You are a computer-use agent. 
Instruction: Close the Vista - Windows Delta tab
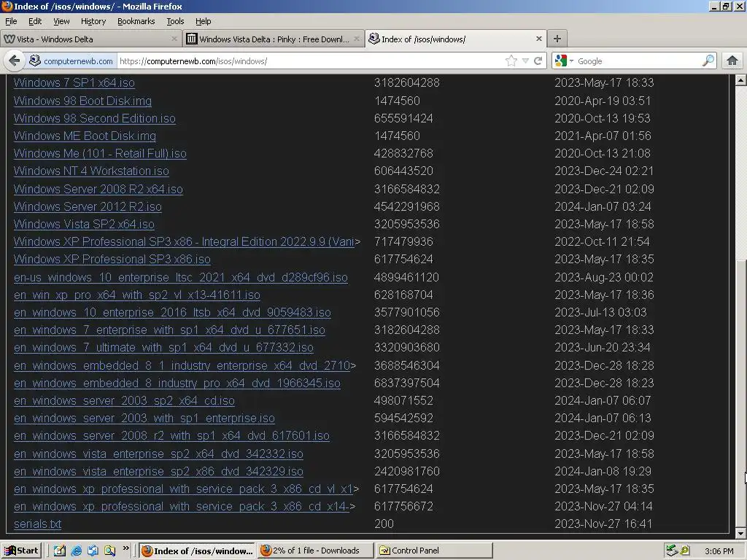(174, 39)
